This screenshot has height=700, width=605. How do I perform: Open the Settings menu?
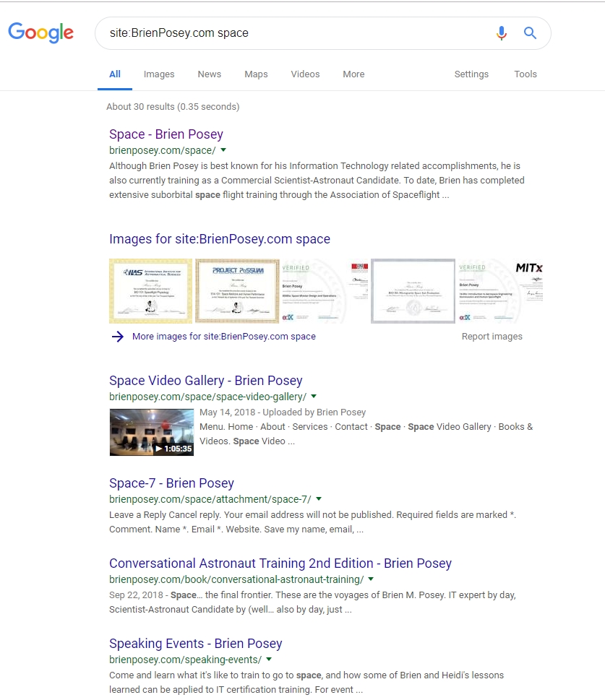click(471, 74)
